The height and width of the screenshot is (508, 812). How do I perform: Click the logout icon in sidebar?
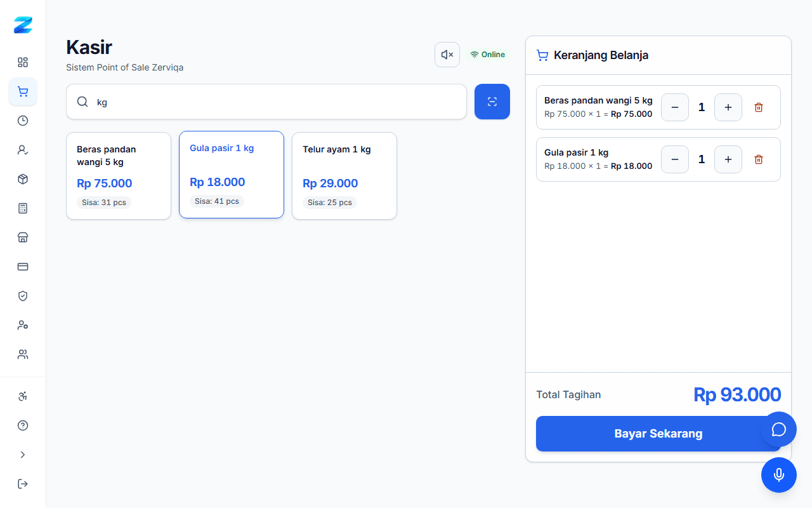tap(23, 484)
